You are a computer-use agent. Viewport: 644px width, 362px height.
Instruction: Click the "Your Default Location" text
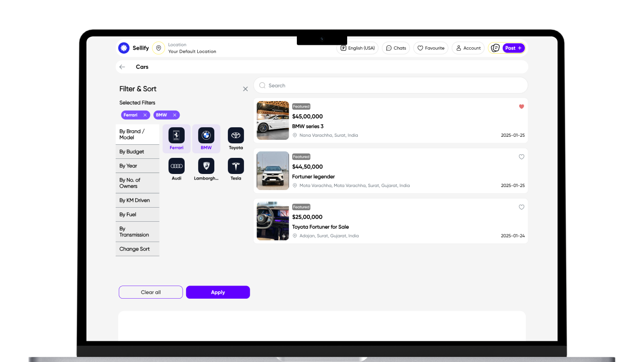[192, 51]
